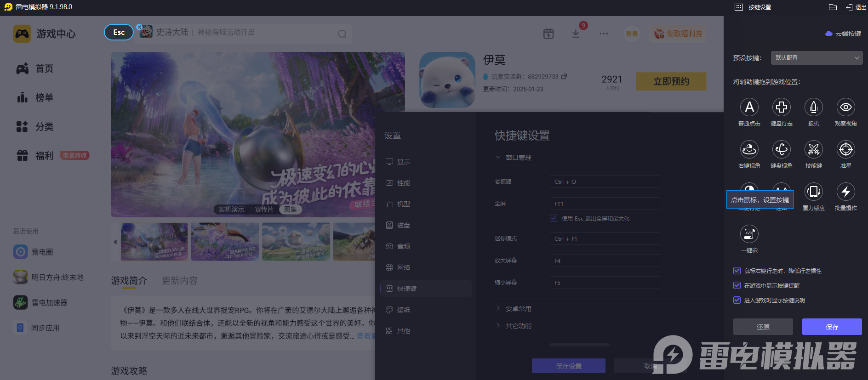Open 分类 categories in sidebar

[35, 126]
